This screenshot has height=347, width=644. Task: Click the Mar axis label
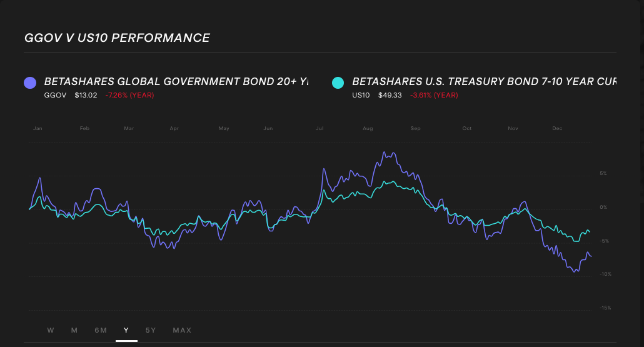tap(129, 129)
